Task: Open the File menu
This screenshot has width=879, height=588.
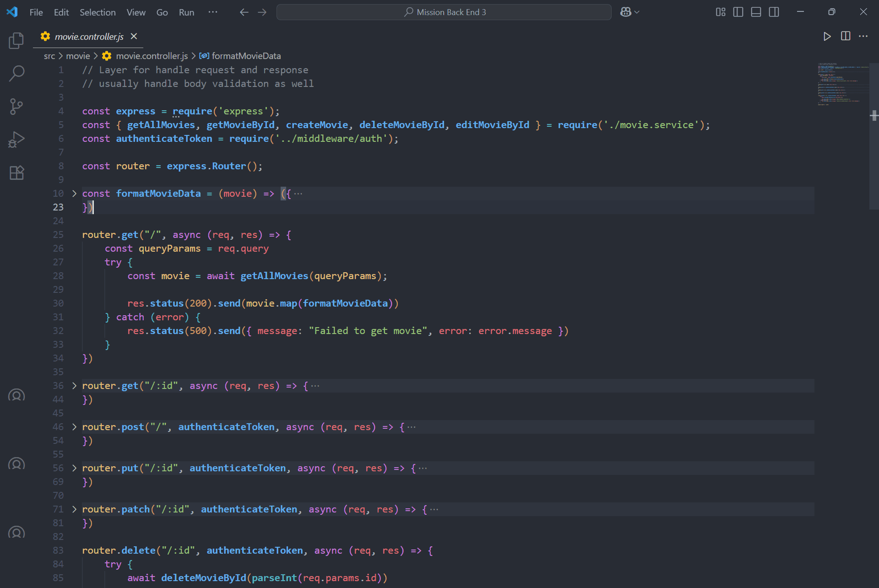Action: pyautogui.click(x=36, y=12)
